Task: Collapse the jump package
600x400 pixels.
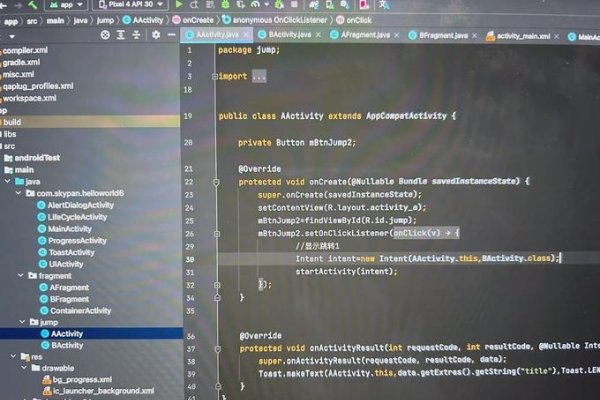Action: (x=23, y=322)
